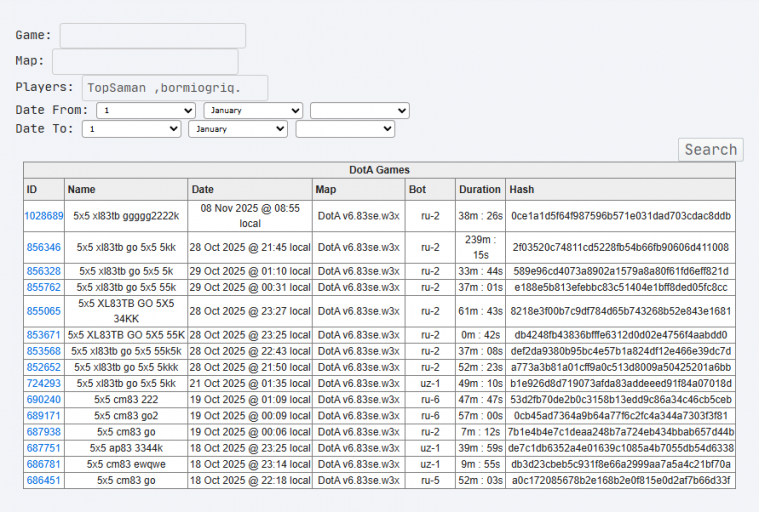759x512 pixels.
Task: Click the Duration column header
Action: tap(480, 189)
